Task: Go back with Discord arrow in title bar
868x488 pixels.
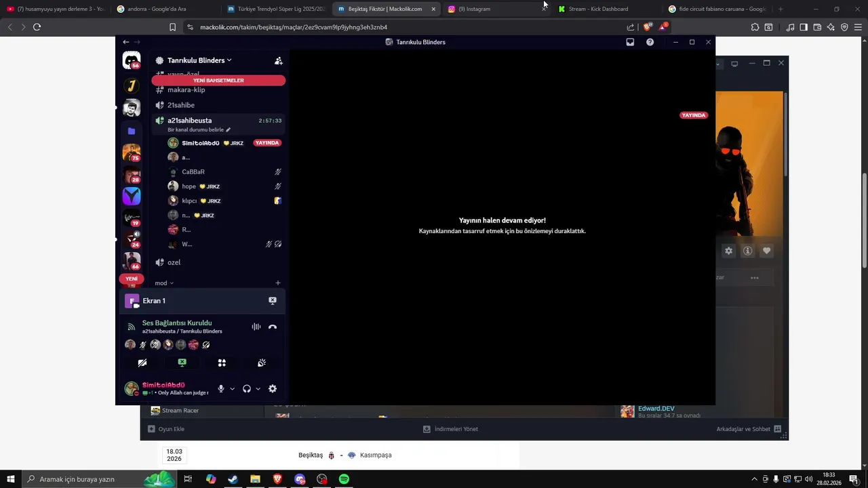Action: coord(125,42)
